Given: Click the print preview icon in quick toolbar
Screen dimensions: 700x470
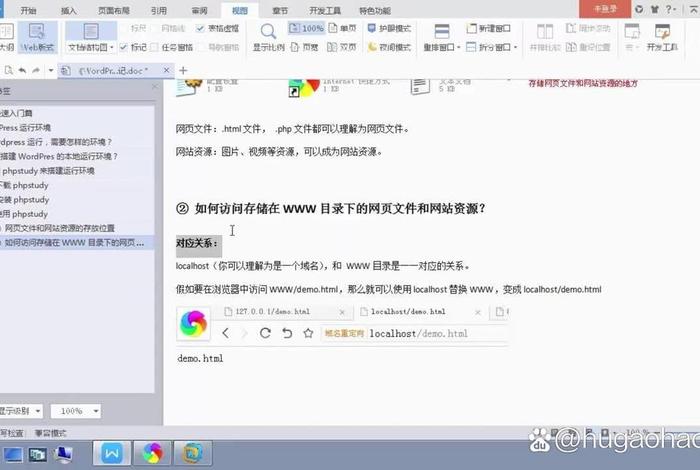Looking at the screenshot, I should coord(8,71).
